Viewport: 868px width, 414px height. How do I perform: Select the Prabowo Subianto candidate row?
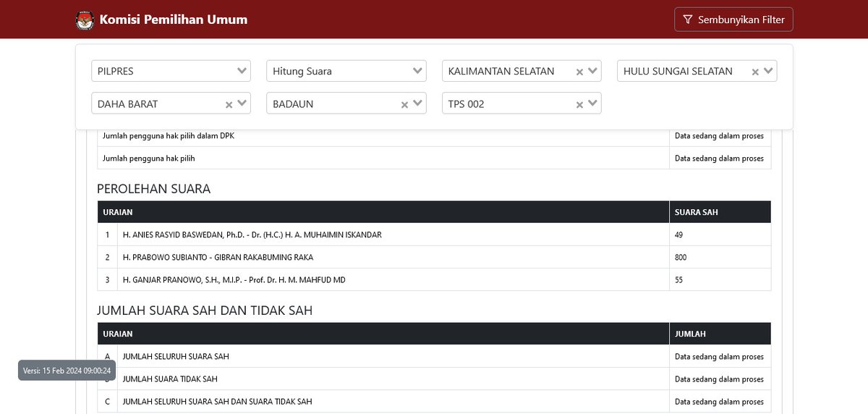pos(434,257)
